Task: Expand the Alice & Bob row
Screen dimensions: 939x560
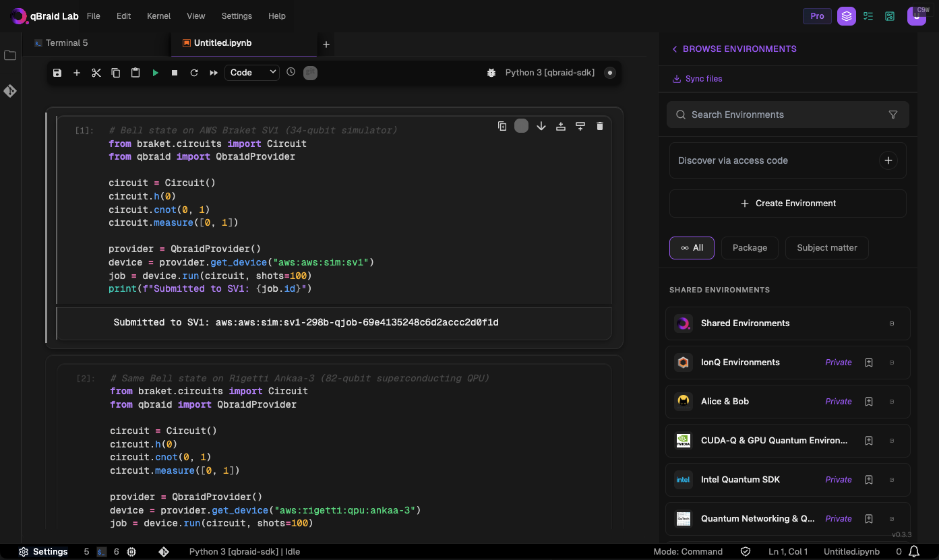Action: point(892,402)
